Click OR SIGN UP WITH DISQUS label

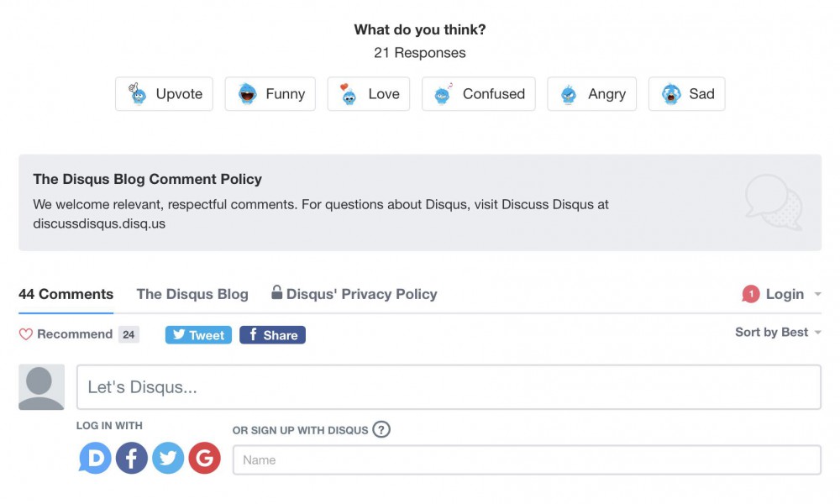tap(300, 430)
